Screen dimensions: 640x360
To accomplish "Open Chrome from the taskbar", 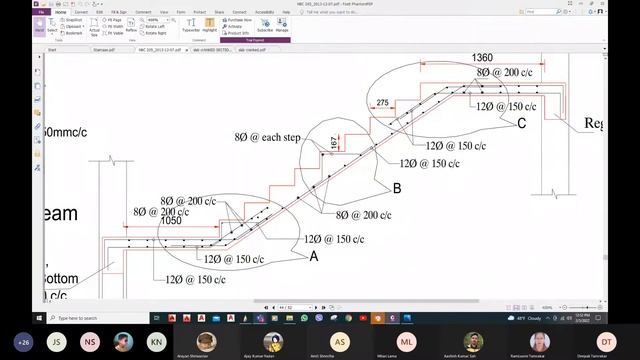I will 348,318.
